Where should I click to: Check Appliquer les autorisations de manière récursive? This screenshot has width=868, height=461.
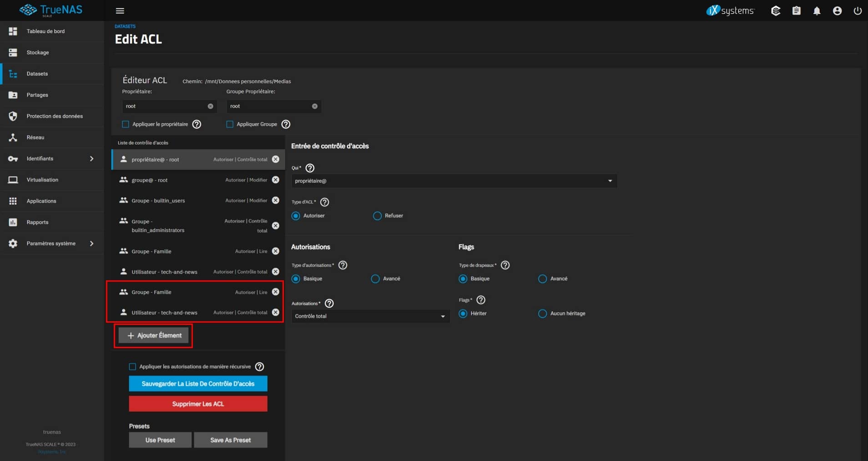click(x=132, y=367)
